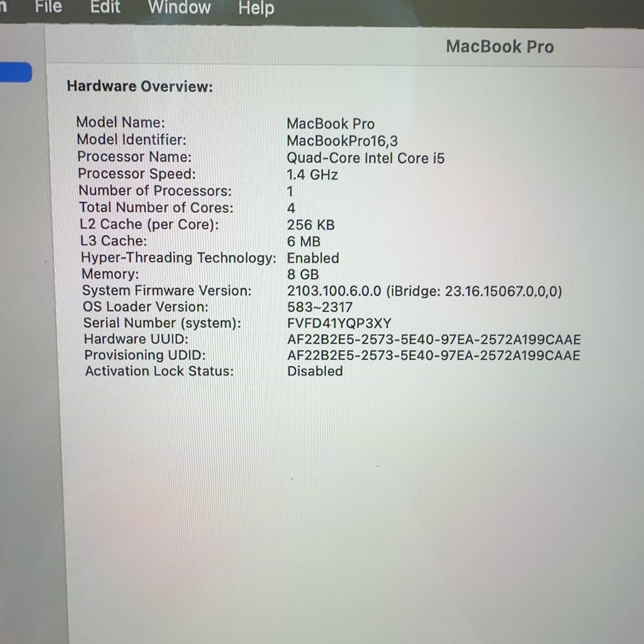This screenshot has height=644, width=644.
Task: Open the Window menu
Action: click(179, 8)
